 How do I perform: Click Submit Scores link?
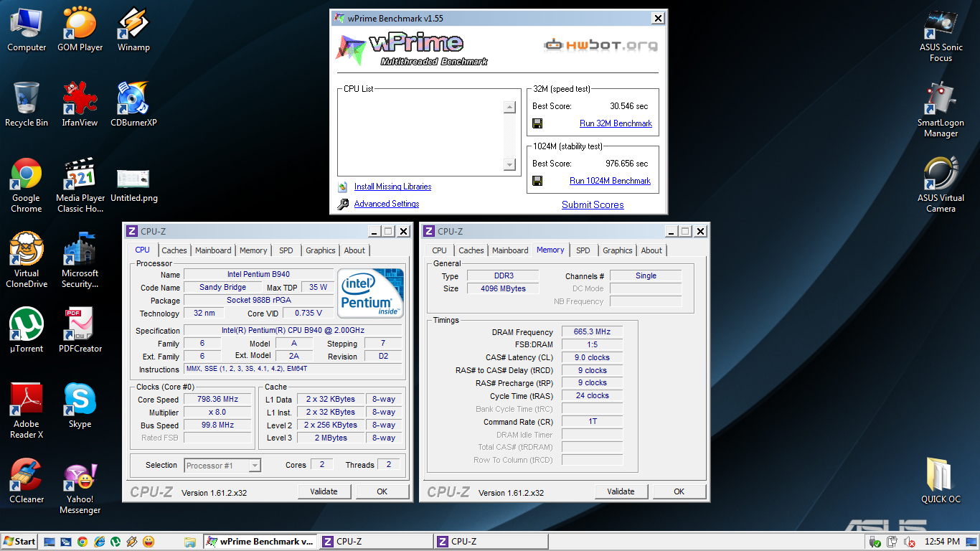(x=593, y=204)
